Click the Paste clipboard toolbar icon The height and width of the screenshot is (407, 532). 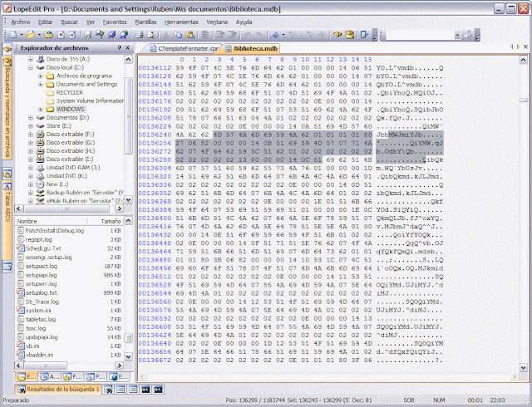[190, 35]
